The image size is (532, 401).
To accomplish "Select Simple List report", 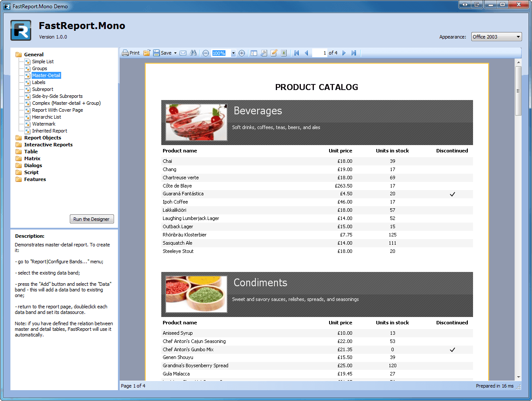I will tap(43, 61).
